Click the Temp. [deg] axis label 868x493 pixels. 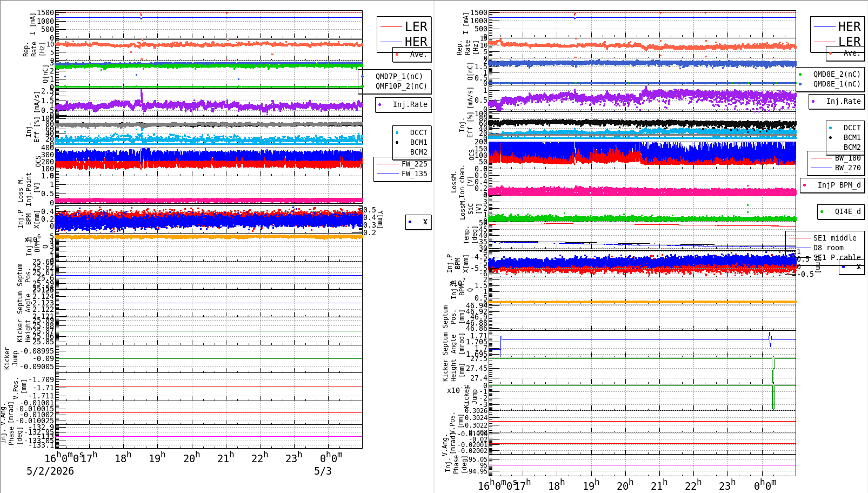click(471, 235)
